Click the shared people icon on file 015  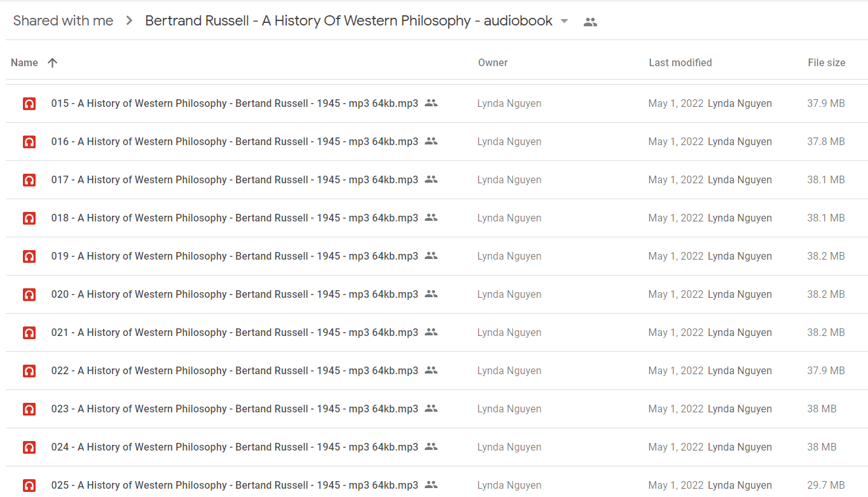[431, 103]
